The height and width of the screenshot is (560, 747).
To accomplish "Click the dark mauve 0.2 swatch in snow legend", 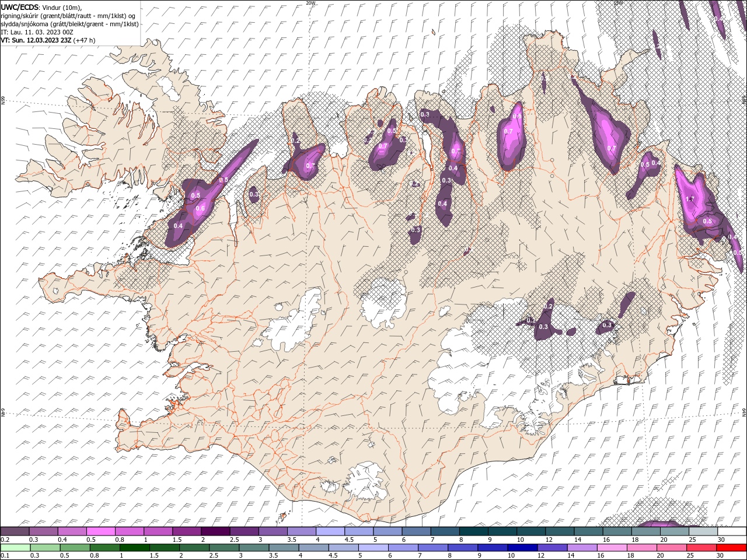I will 15,531.
